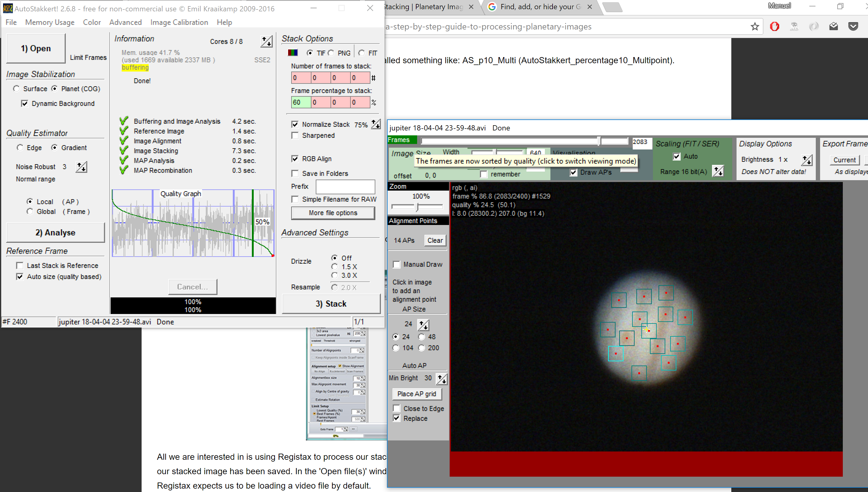Screen dimensions: 868x492
Task: Select Edge quality estimator
Action: click(x=20, y=148)
